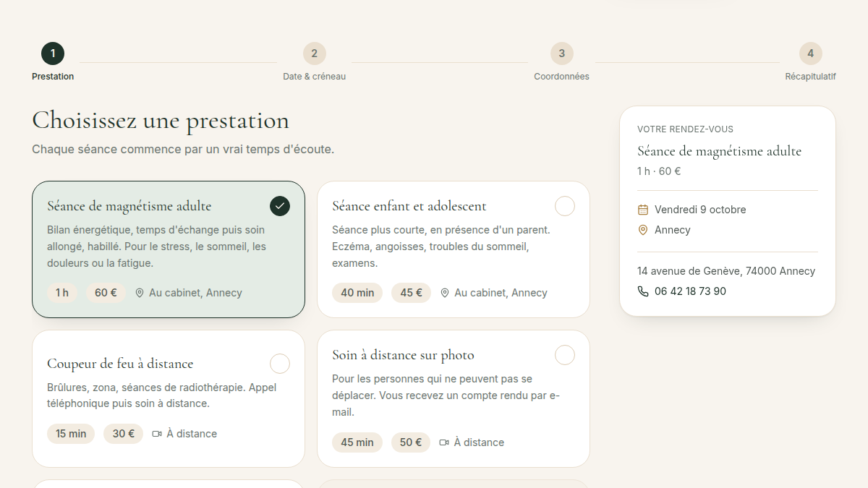868x488 pixels.
Task: Click the Séance de magnétisme adulte summary title
Action: pos(719,151)
